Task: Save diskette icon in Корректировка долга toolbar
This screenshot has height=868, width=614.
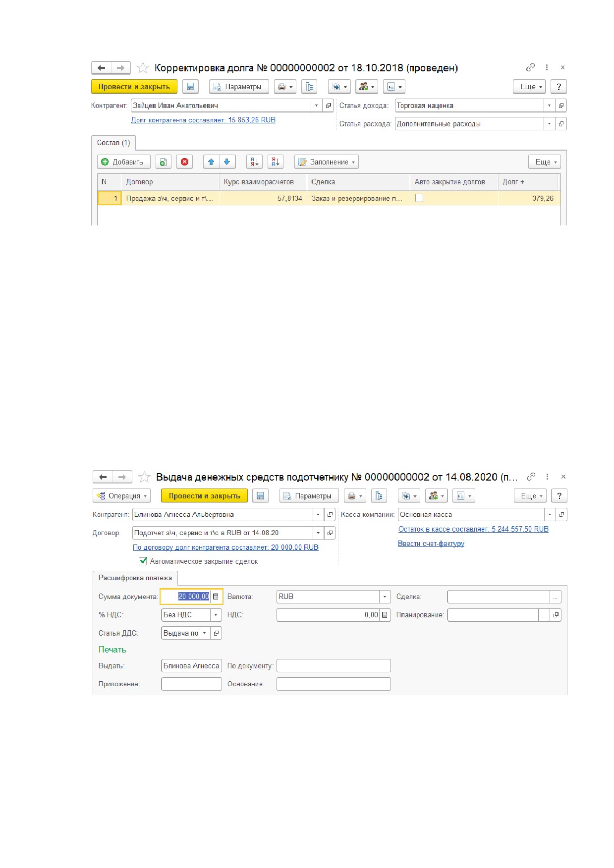Action: coord(190,87)
